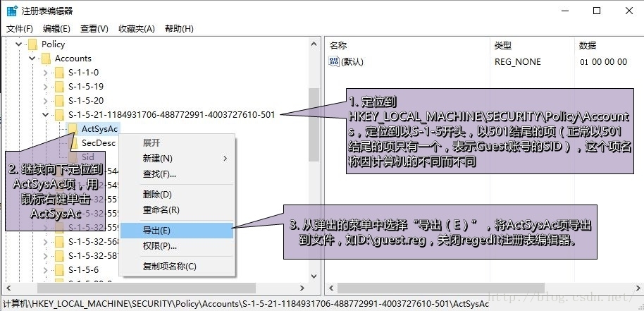
Task: Select the S-1-5-21-1184931706-488772991-4003727610-501 key
Action: click(171, 115)
